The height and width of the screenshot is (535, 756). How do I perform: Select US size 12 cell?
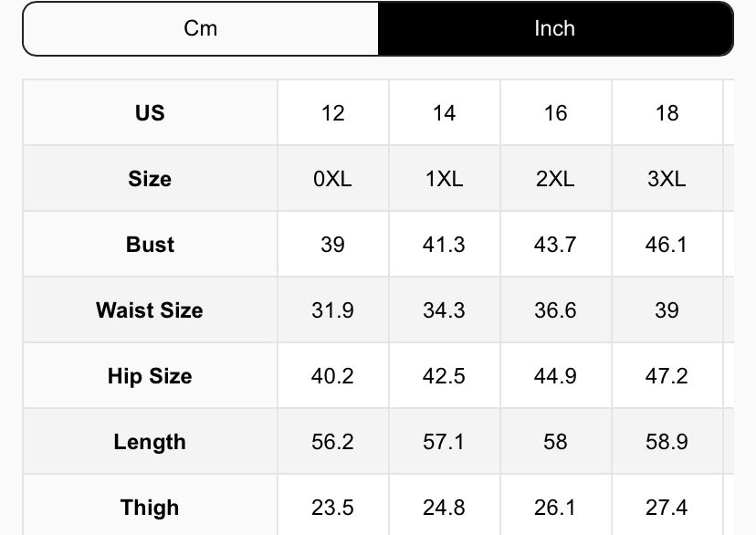point(333,112)
